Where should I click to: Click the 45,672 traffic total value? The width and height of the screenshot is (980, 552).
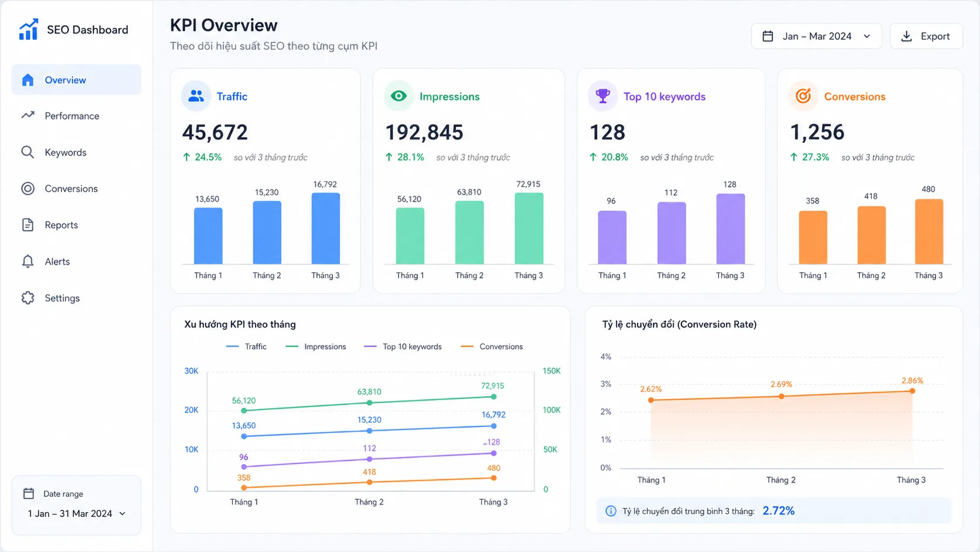[x=215, y=132]
